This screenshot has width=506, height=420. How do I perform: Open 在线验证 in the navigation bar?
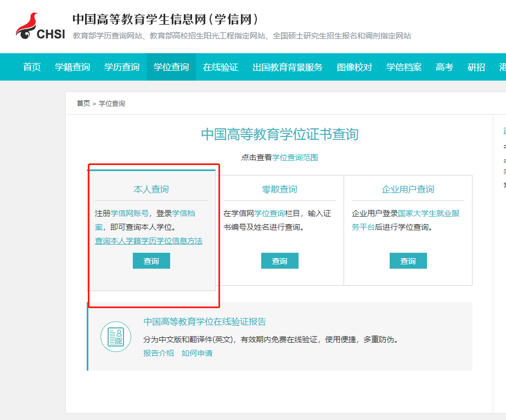[x=221, y=67]
